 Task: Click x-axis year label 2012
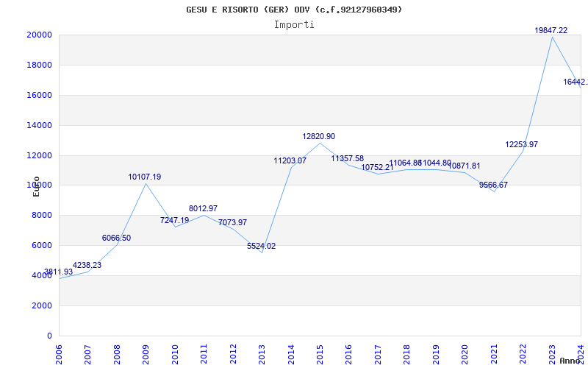233,354
